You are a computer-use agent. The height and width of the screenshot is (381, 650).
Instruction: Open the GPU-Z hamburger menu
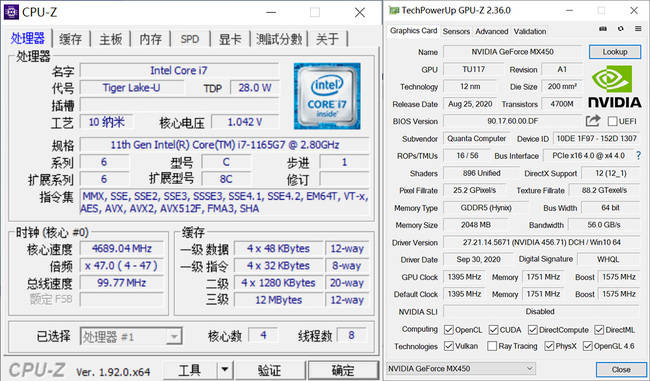tap(638, 29)
